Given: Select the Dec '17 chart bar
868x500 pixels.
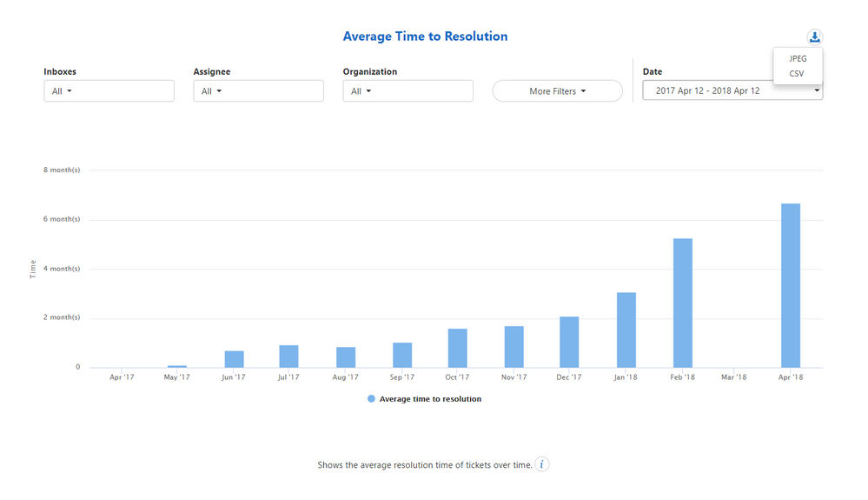Looking at the screenshot, I should (569, 343).
